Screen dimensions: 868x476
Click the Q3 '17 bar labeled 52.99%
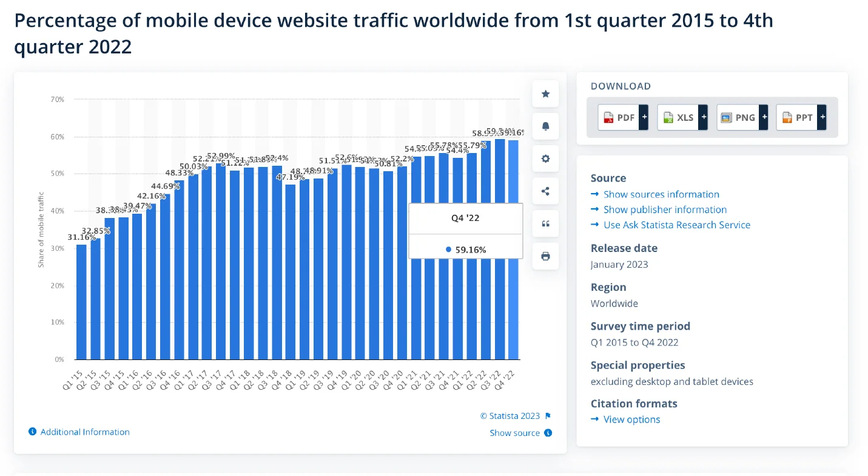(221, 261)
